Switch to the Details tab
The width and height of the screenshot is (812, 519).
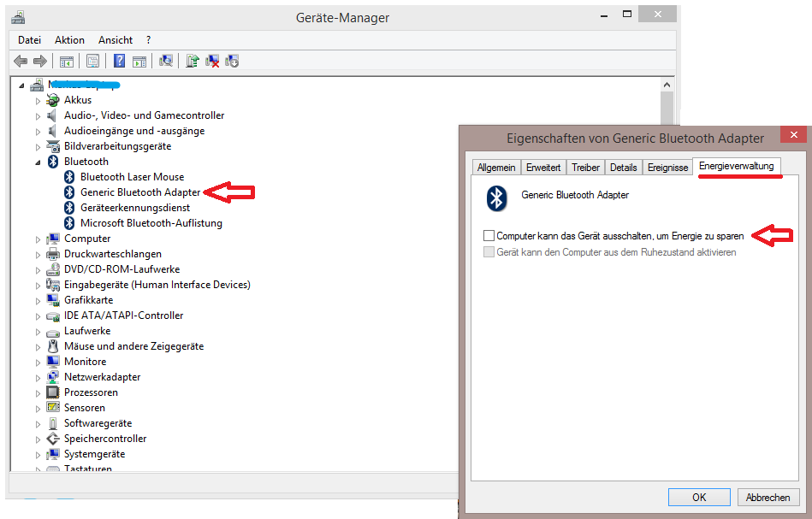[624, 167]
